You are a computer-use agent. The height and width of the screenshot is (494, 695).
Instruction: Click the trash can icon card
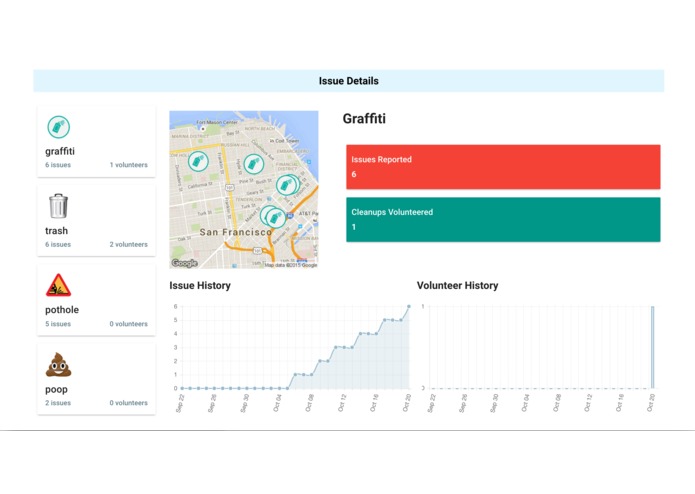coord(58,206)
